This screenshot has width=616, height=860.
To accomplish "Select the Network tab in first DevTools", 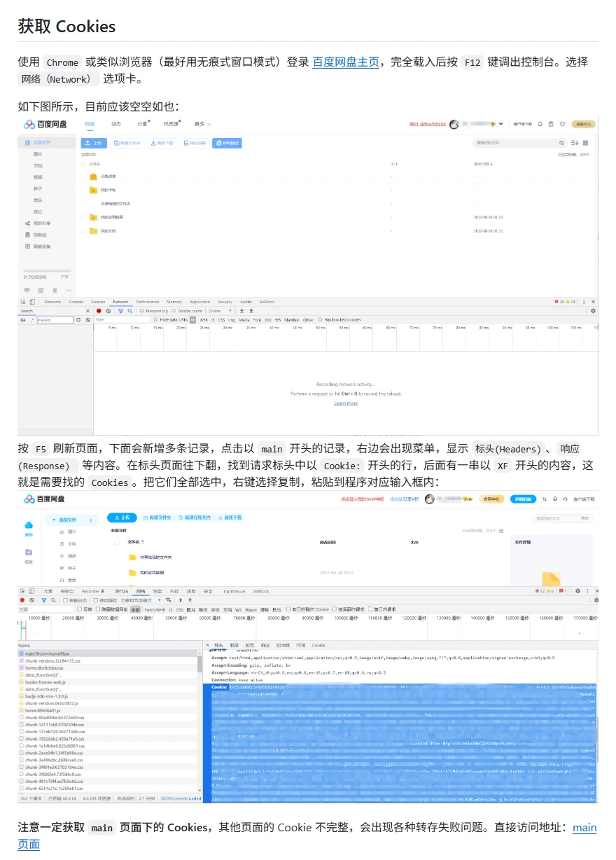I will point(120,302).
